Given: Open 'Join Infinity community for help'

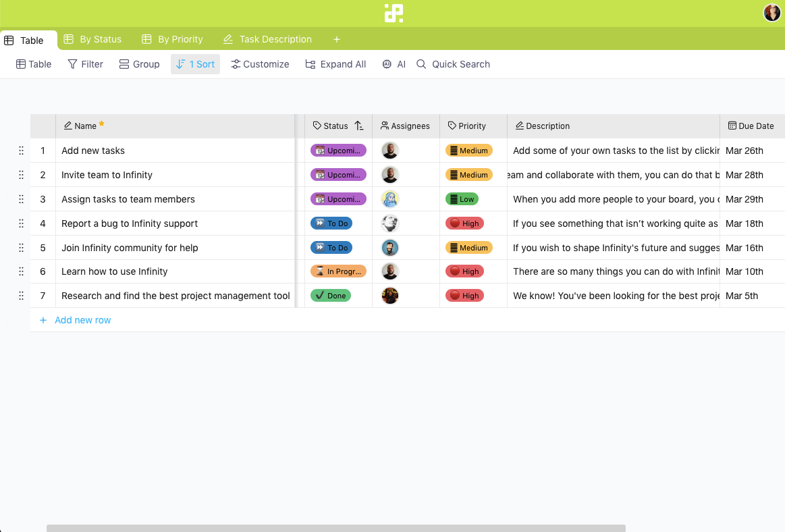Looking at the screenshot, I should tap(130, 248).
